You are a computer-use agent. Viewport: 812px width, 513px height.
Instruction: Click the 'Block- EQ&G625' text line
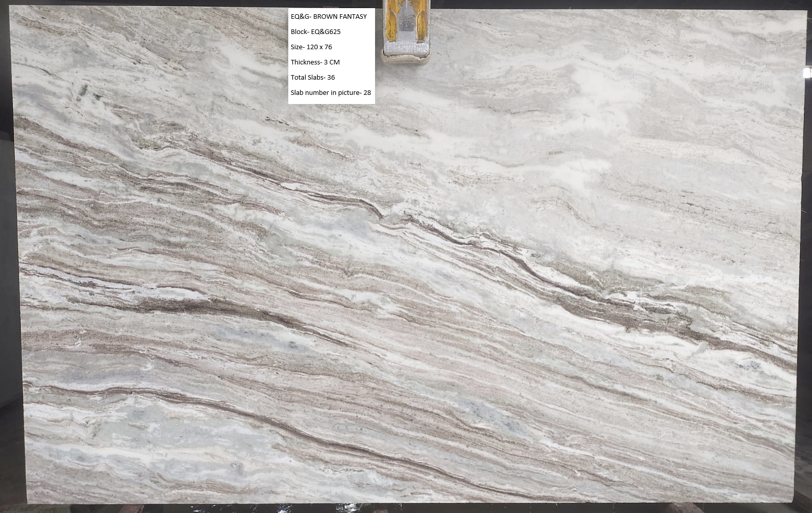315,32
